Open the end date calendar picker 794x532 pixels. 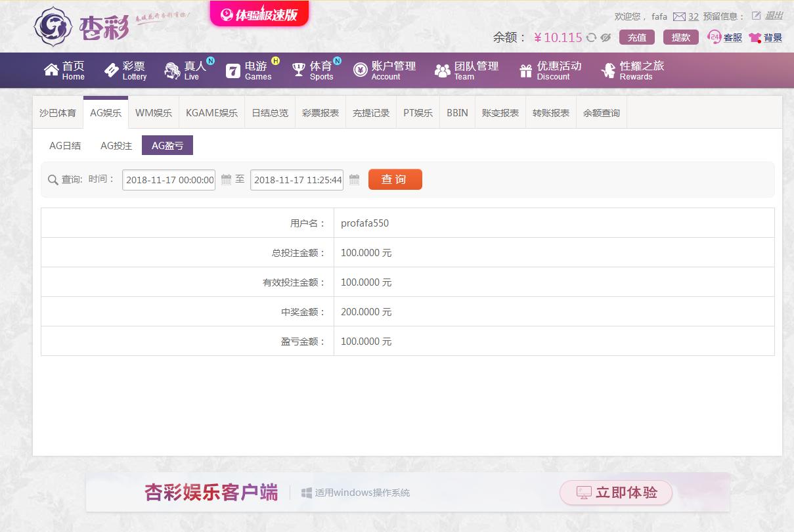click(x=354, y=179)
